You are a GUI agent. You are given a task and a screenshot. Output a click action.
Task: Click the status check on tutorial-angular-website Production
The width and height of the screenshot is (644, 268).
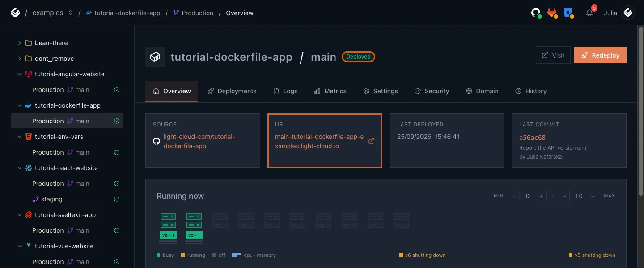point(117,90)
